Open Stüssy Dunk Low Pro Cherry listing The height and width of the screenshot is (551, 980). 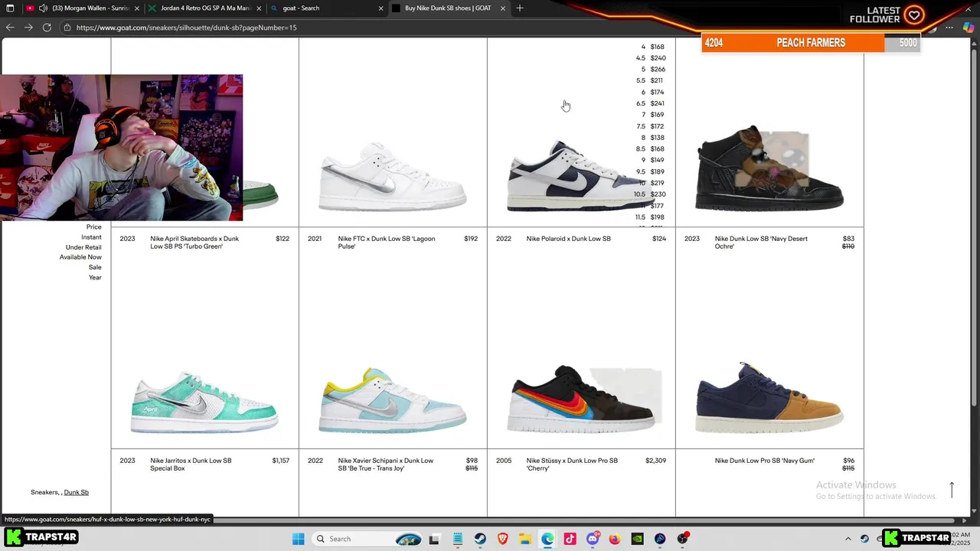(572, 465)
